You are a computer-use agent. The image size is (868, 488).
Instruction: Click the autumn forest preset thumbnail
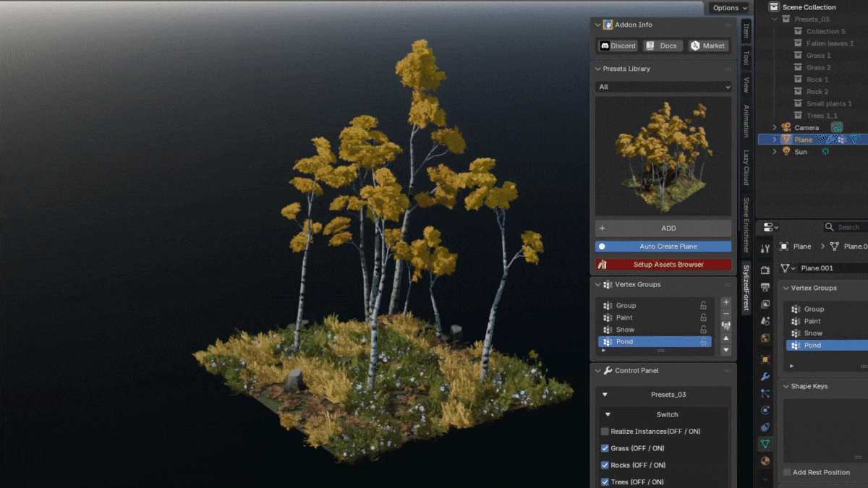(663, 155)
